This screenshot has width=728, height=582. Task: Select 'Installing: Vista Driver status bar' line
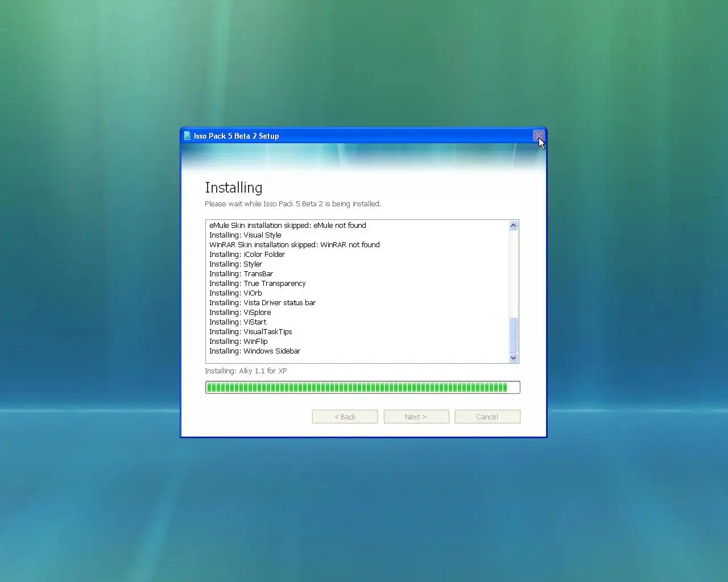[x=262, y=303]
